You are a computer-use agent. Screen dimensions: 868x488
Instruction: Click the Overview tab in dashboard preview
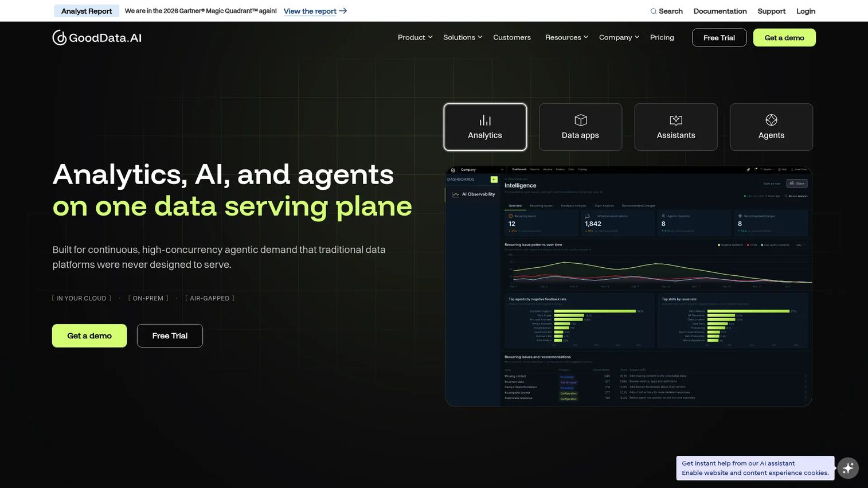(515, 206)
